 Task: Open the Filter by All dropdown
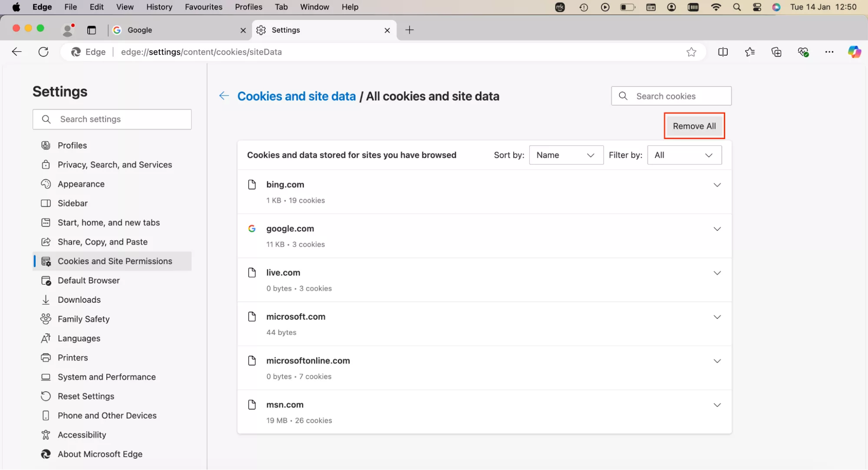coord(684,155)
